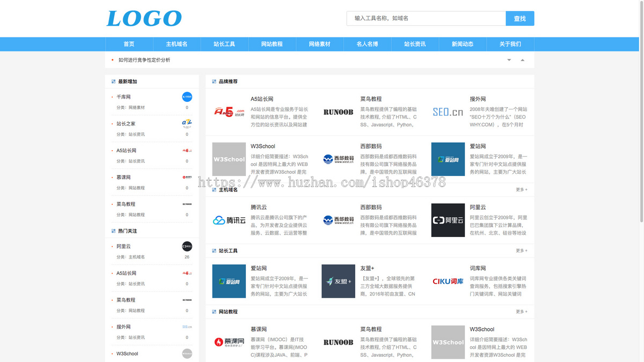This screenshot has width=644, height=362.
Task: Click 分类：网络素材 text under 千库网
Action: coord(130,108)
